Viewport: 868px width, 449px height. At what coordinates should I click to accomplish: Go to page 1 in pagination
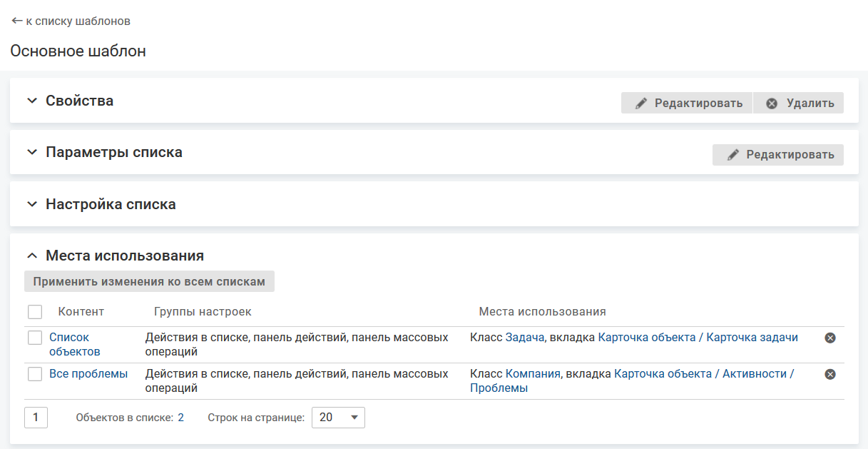coord(36,418)
